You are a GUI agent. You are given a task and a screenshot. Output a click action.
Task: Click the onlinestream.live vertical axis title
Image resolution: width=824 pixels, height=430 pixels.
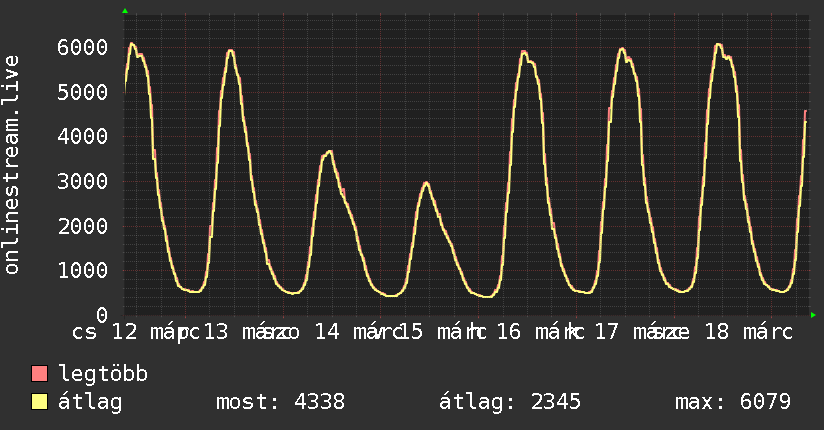tap(12, 165)
